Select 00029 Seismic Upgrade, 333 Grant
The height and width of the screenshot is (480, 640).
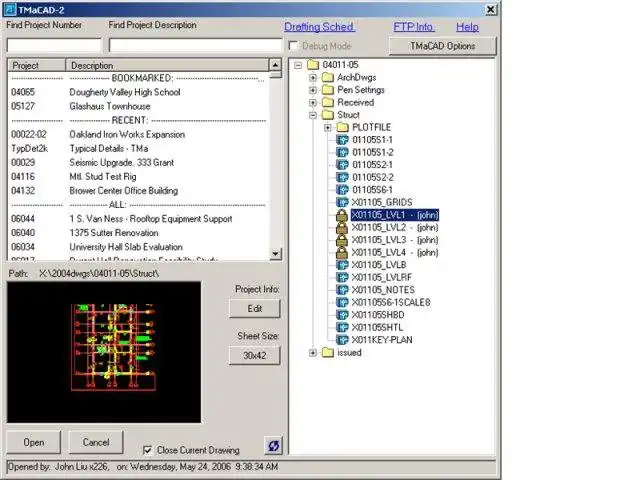click(138, 162)
